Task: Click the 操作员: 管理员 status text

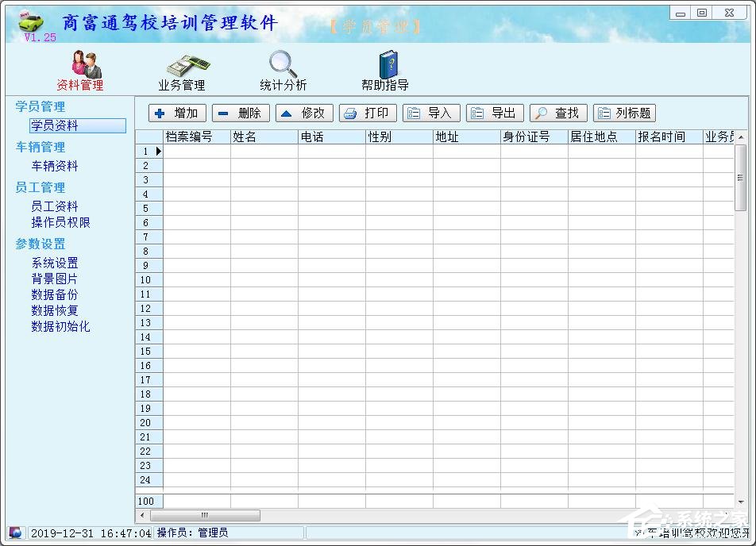Action: pos(192,533)
